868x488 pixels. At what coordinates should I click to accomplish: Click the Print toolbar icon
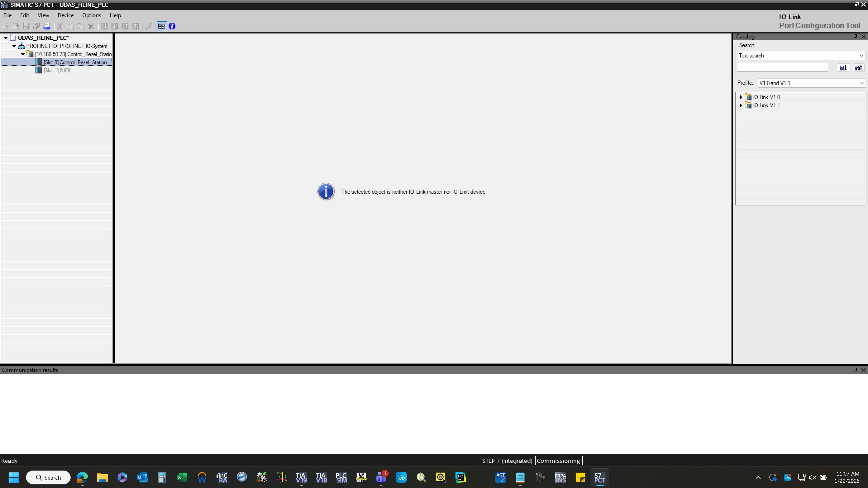(47, 26)
